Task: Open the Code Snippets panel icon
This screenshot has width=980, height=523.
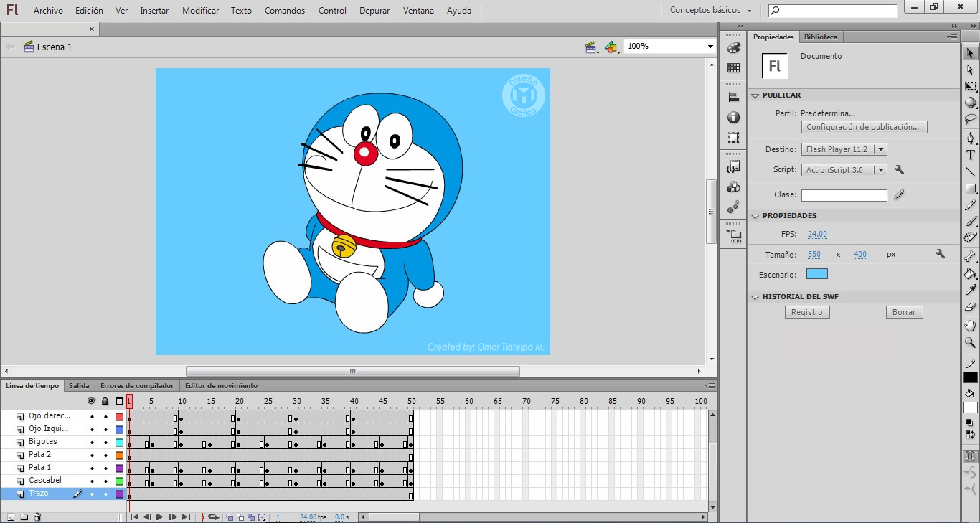Action: pyautogui.click(x=733, y=167)
